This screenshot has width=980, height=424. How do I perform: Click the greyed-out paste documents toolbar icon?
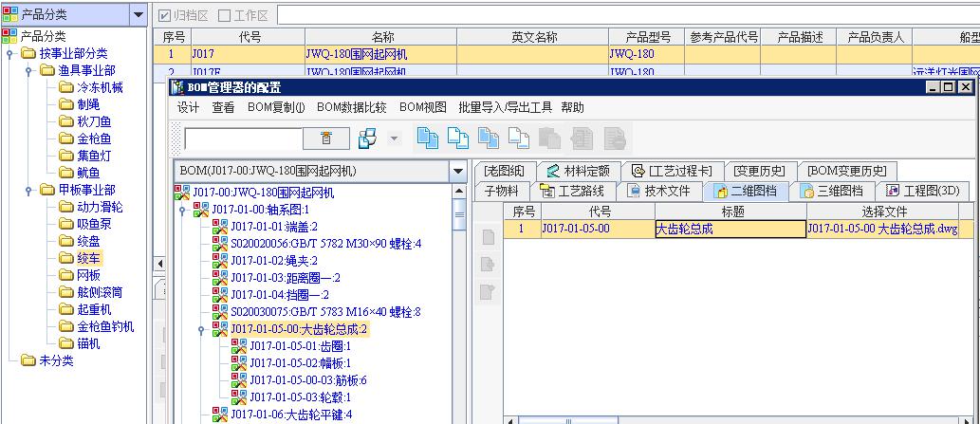pyautogui.click(x=550, y=138)
